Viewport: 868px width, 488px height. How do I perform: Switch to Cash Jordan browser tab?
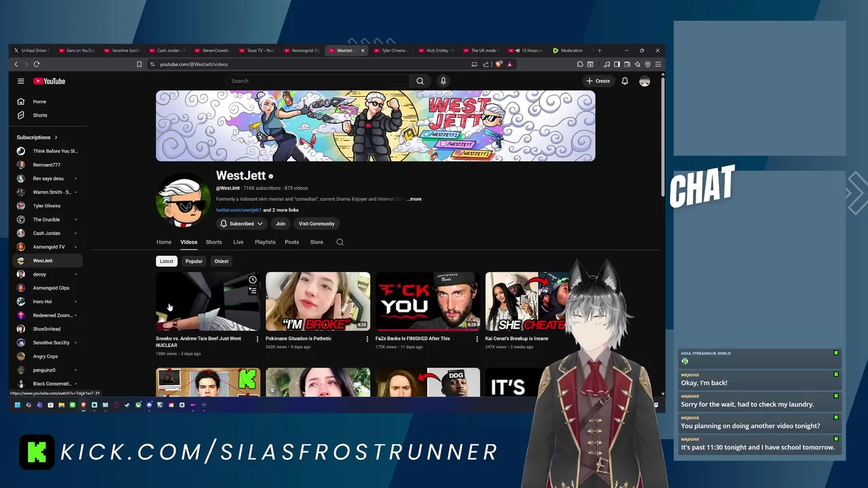(x=167, y=50)
